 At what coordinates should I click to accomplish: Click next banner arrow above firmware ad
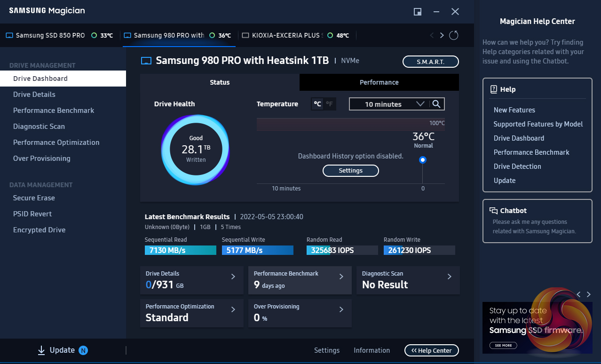tap(588, 294)
